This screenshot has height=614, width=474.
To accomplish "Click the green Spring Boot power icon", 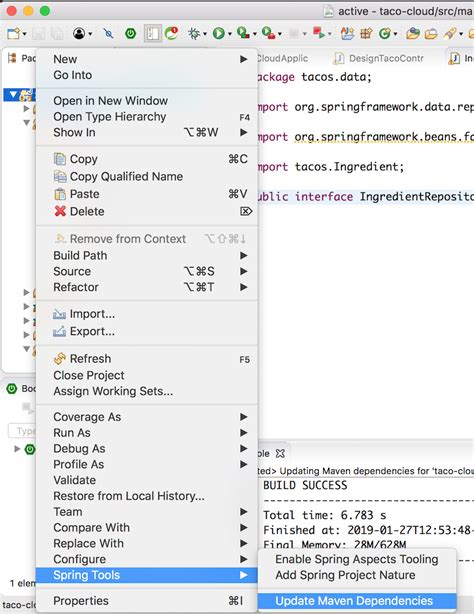I will click(130, 34).
